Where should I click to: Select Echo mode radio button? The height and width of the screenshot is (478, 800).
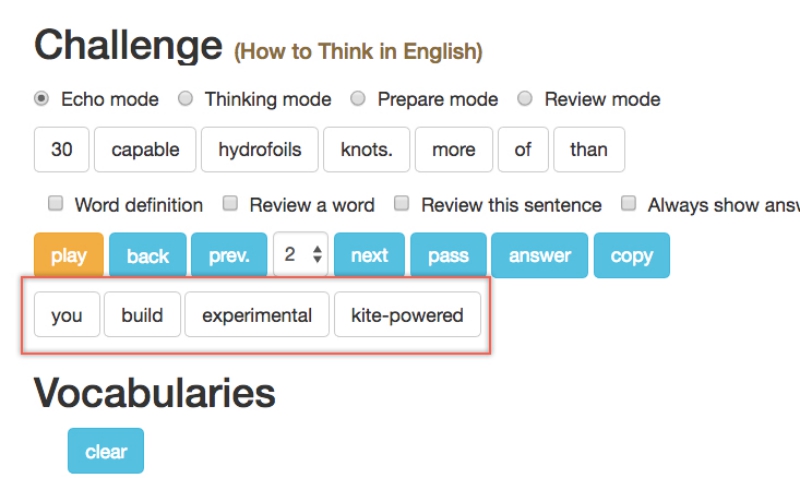point(41,99)
